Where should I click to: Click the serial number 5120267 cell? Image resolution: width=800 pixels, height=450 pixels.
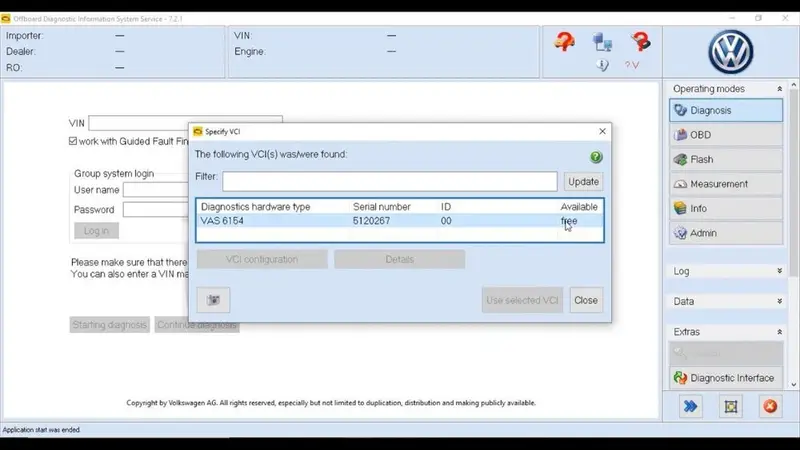[x=371, y=221]
